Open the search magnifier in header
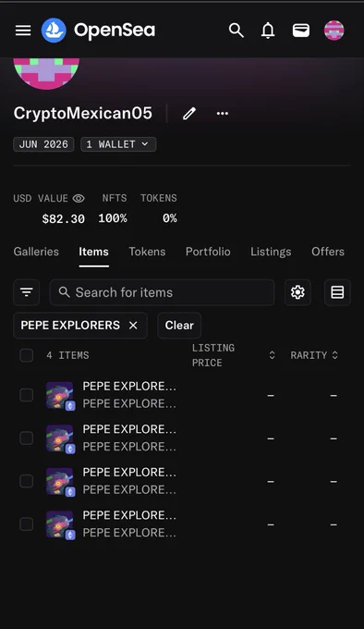The height and width of the screenshot is (629, 364). click(236, 31)
